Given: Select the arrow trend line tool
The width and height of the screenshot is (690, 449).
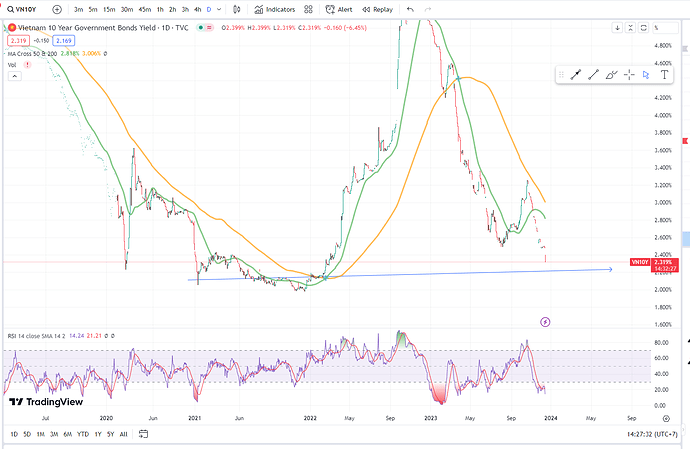Looking at the screenshot, I should [576, 75].
